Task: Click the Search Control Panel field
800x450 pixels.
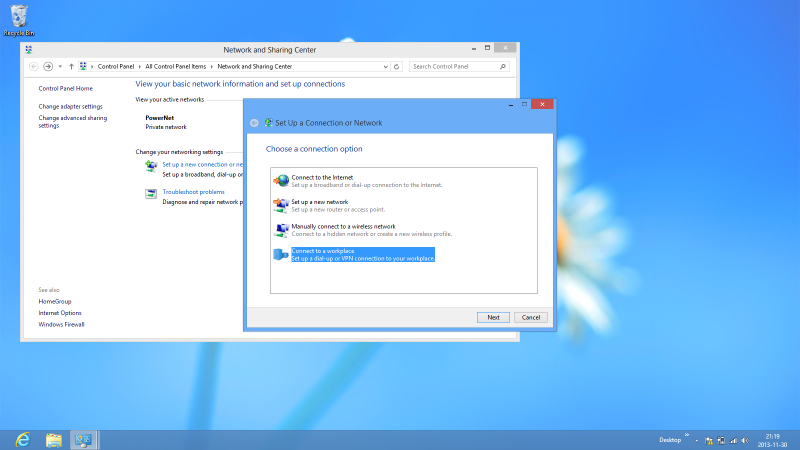Action: click(454, 66)
